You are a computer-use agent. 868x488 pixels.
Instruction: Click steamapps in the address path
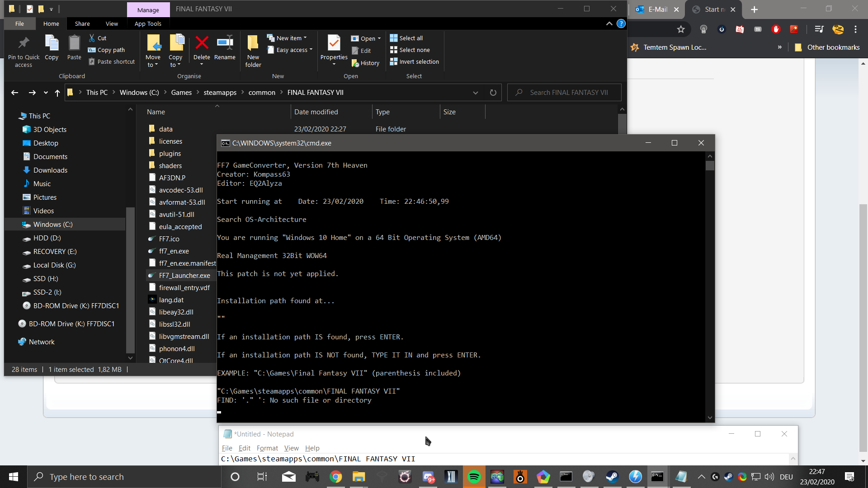click(220, 93)
